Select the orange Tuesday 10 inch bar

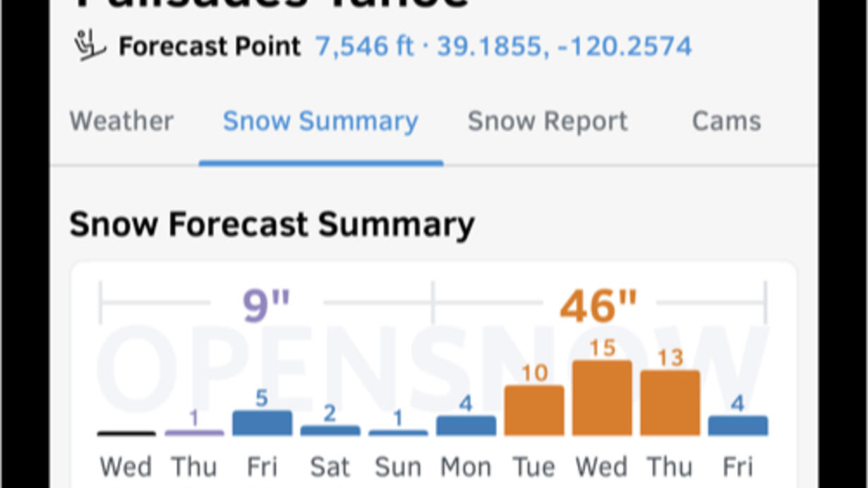(x=534, y=410)
